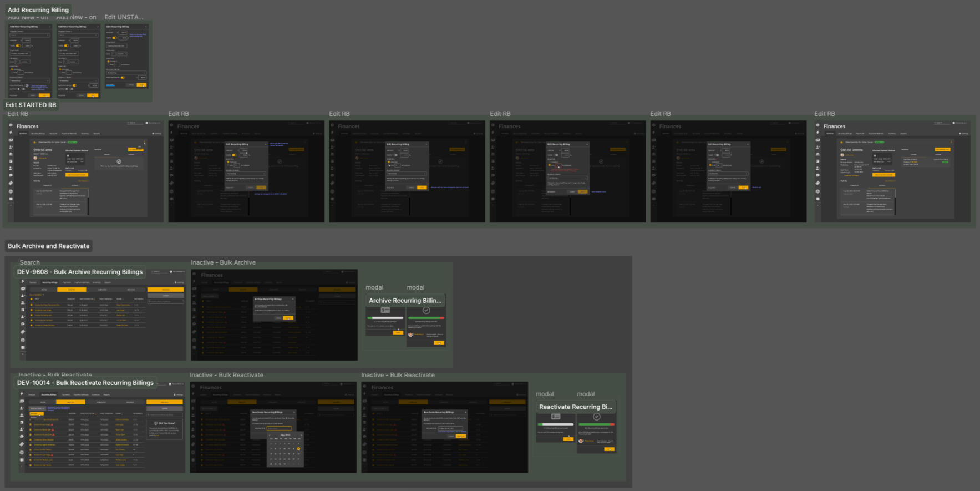980x491 pixels.
Task: Toggle the taxes switch in second Add New frame
Action: click(x=67, y=45)
